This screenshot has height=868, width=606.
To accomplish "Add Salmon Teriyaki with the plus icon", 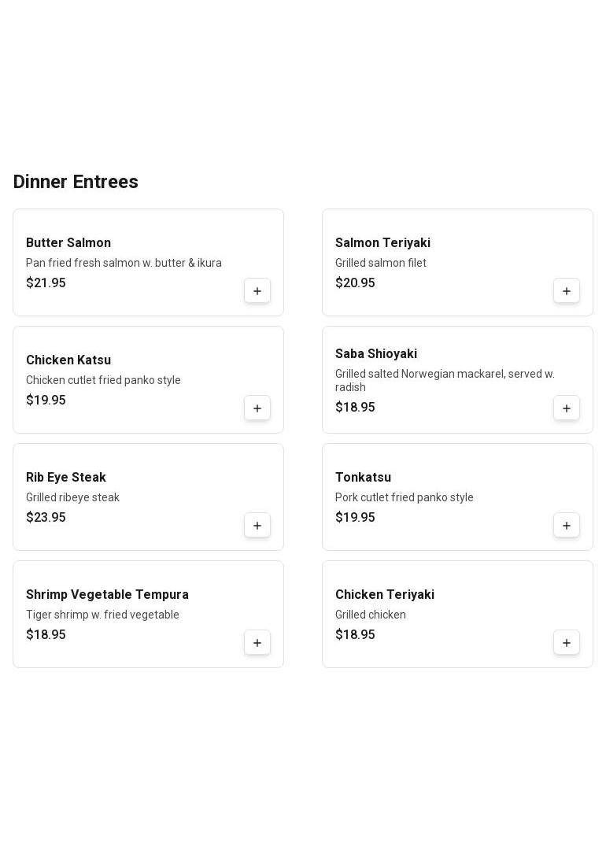I will [567, 291].
